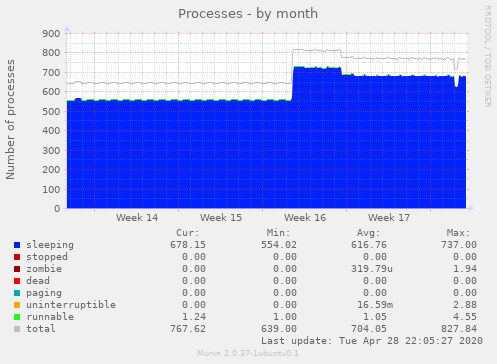Click the blue sleeping legend swatch

pos(17,245)
